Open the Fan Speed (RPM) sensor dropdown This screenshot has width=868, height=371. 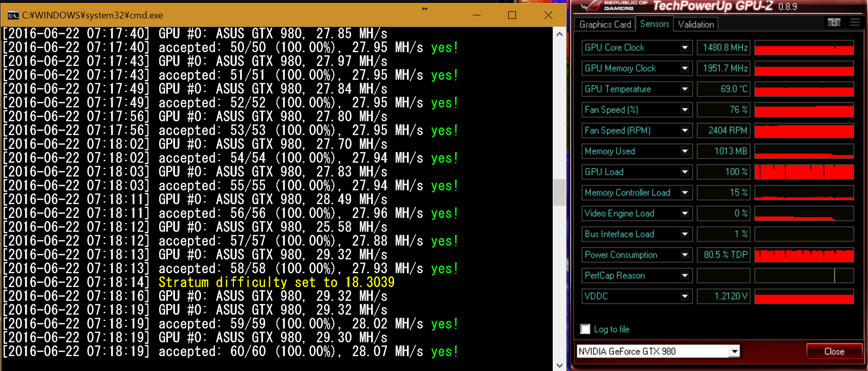point(685,130)
